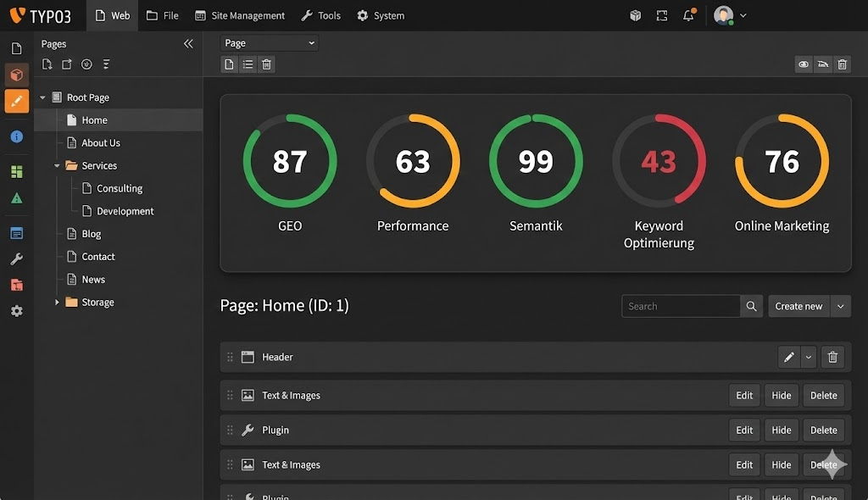
Task: Click the Create new button
Action: pos(798,306)
